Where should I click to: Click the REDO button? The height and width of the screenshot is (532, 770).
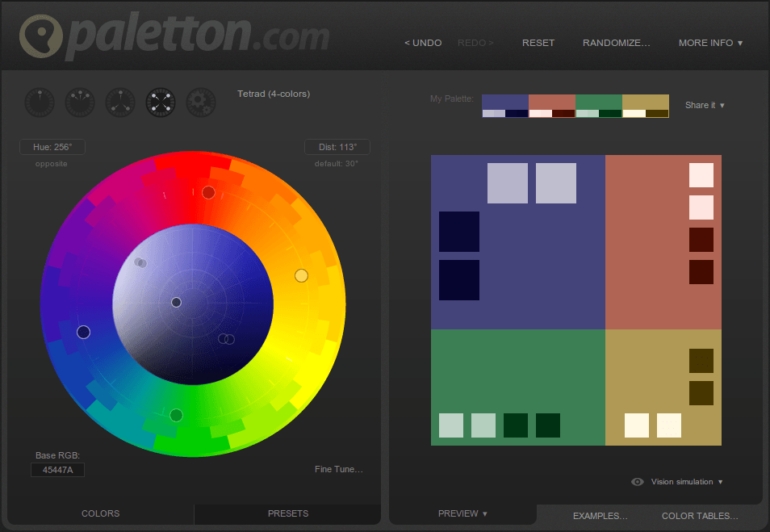475,43
